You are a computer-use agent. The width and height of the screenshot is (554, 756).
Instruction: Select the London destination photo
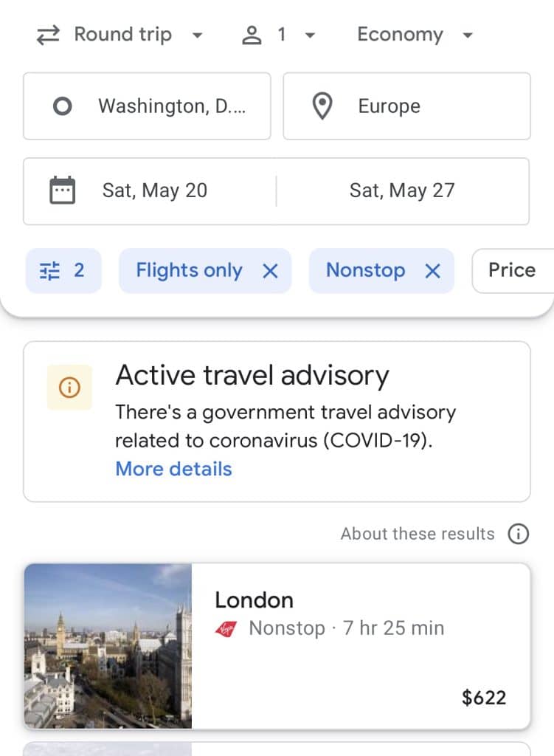pyautogui.click(x=108, y=646)
